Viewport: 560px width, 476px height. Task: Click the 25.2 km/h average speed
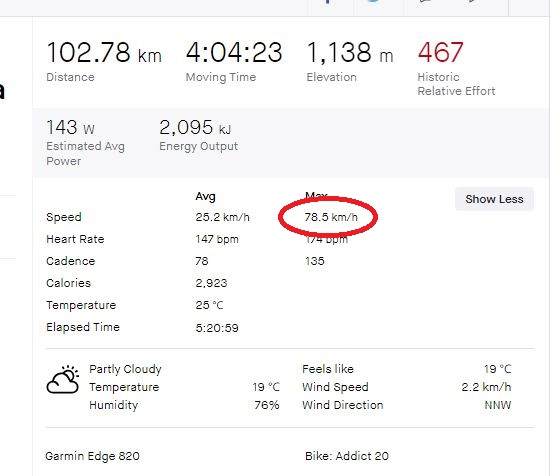222,217
